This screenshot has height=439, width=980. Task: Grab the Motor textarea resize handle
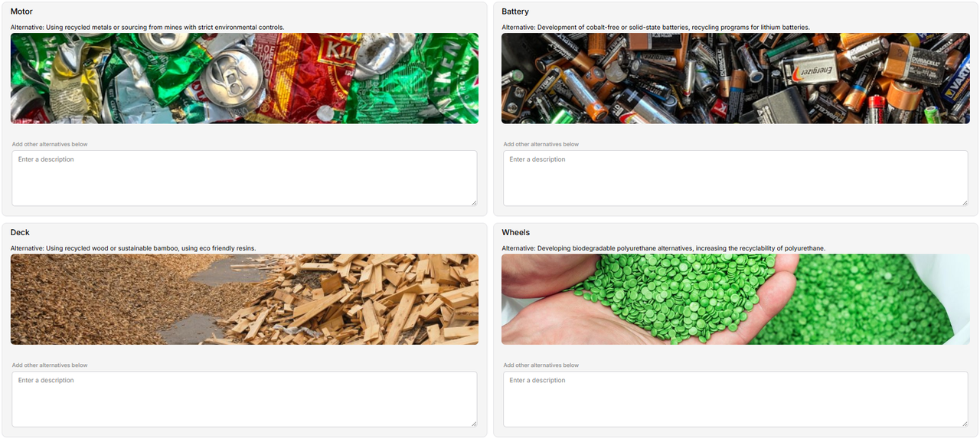474,202
